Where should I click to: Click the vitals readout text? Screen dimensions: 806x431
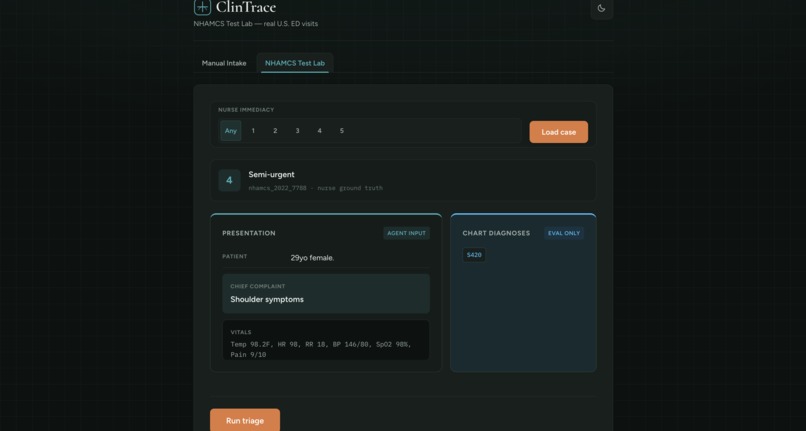pyautogui.click(x=321, y=349)
